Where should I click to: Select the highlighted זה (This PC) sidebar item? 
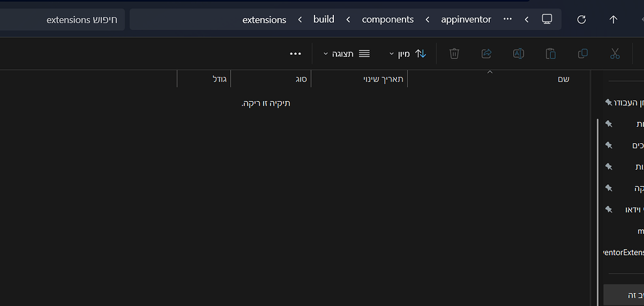point(625,295)
